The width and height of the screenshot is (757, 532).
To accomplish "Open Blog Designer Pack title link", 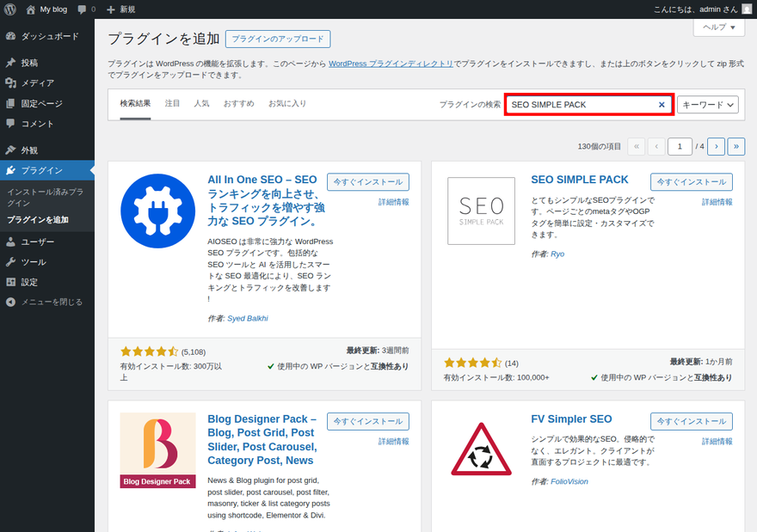I will click(262, 439).
